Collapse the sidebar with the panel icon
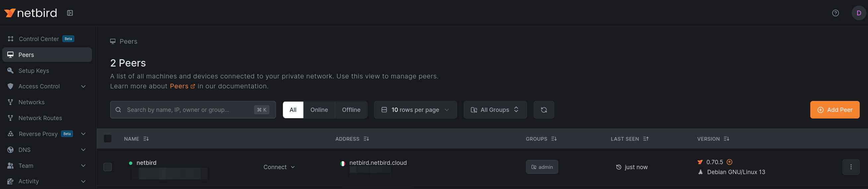Screen dimensions: 868x189 point(70,13)
